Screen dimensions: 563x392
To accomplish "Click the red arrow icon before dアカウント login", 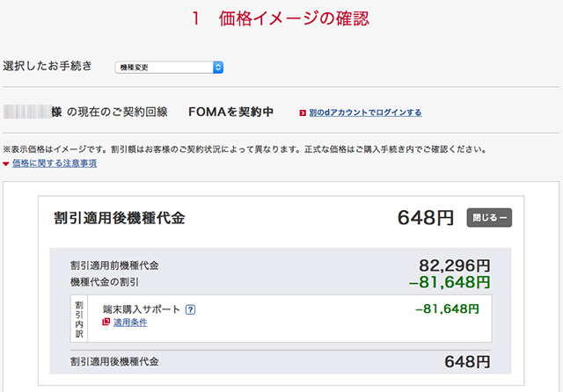I will [x=303, y=113].
